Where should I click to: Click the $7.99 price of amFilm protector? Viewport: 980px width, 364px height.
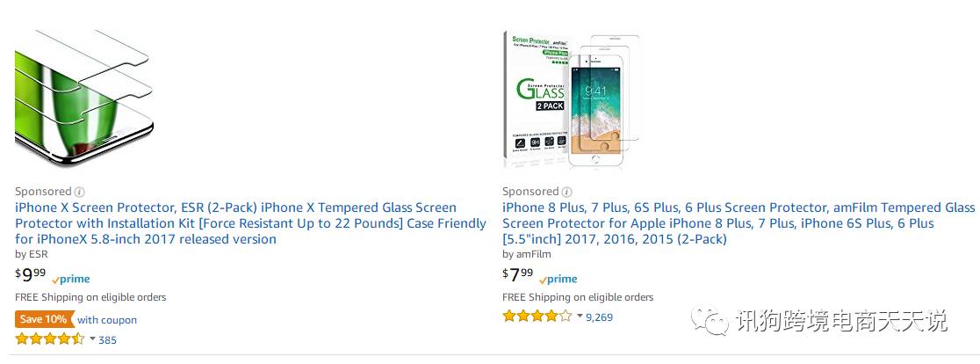coord(518,275)
